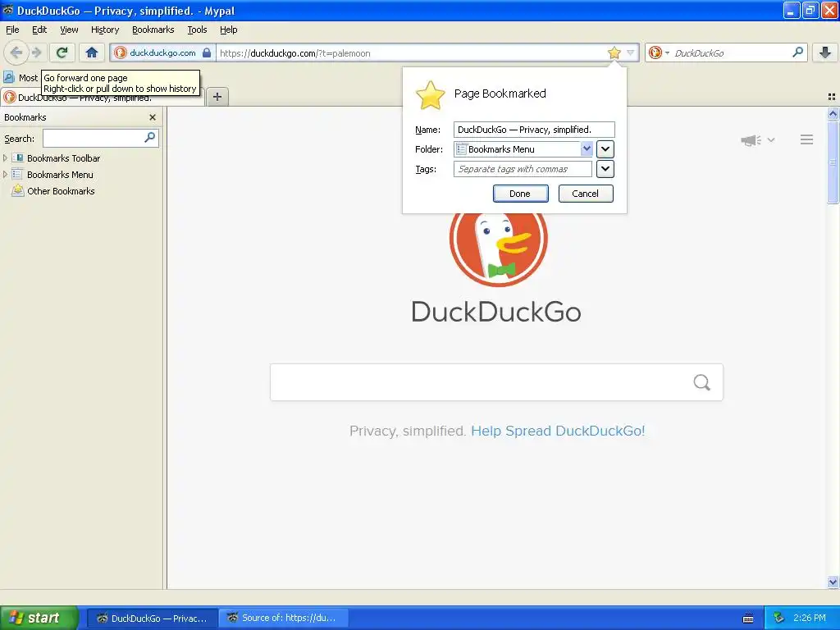Image resolution: width=840 pixels, height=630 pixels.
Task: Open the Tools menu
Action: pos(197,30)
